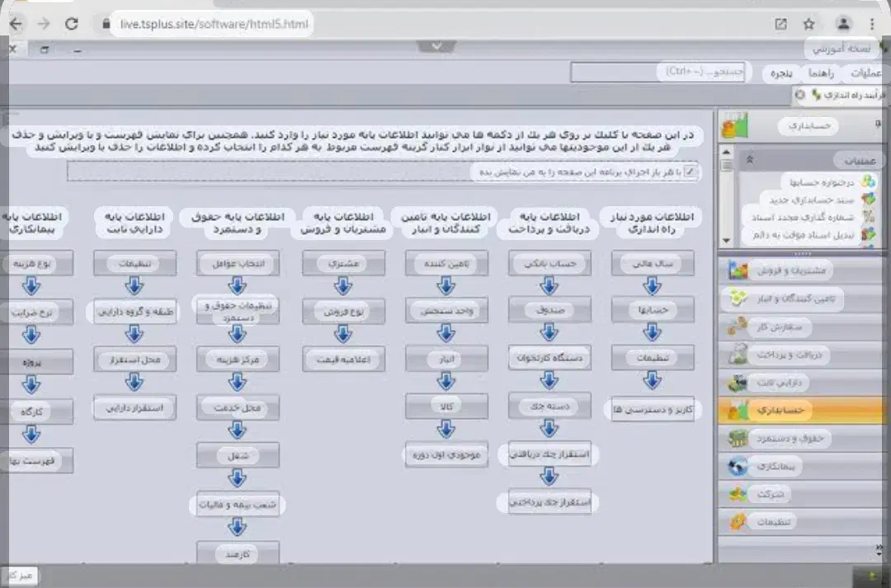This screenshot has height=588, width=891.
Task: Open the browser profile avatar
Action: [843, 24]
